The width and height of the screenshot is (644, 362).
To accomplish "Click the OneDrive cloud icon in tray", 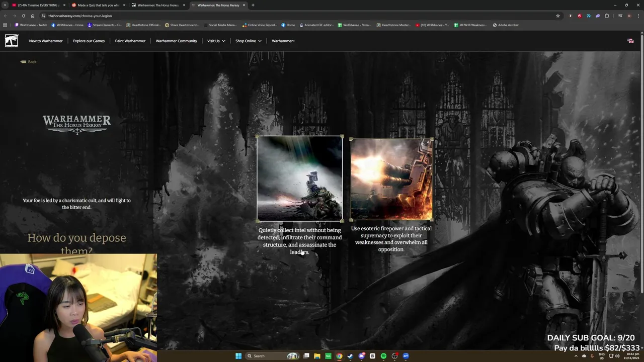I will (x=584, y=356).
